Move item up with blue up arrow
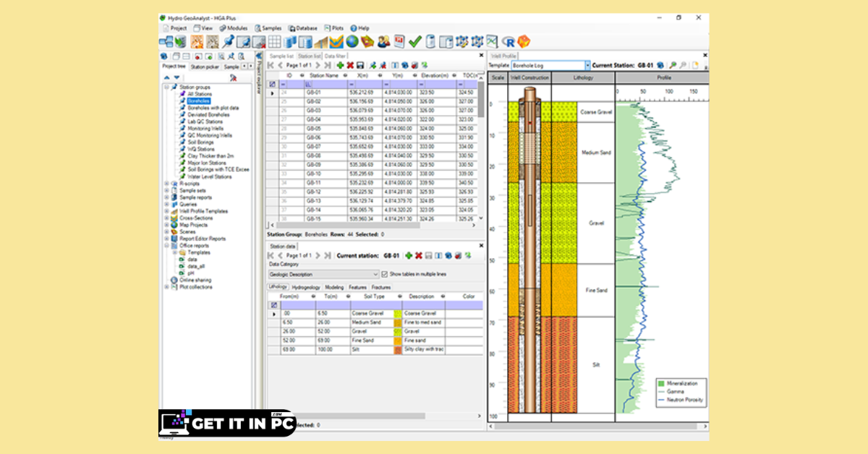This screenshot has height=454, width=868. (x=167, y=77)
